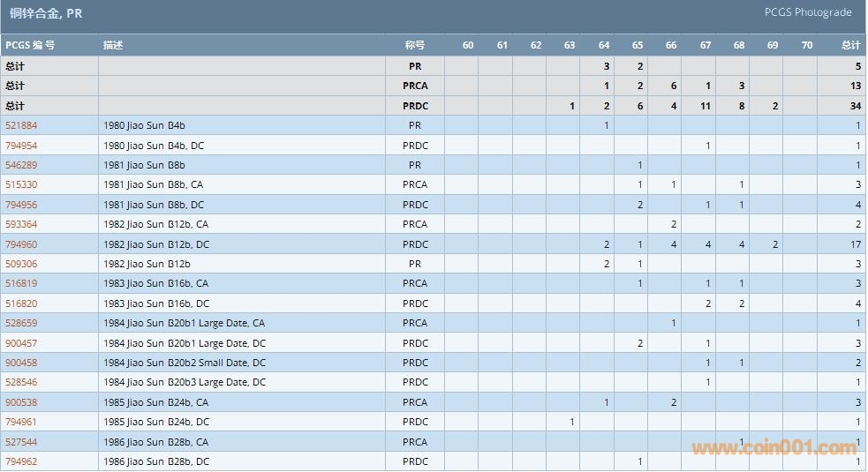This screenshot has width=868, height=472.
Task: Select PCGS number 515330
Action: 21,184
